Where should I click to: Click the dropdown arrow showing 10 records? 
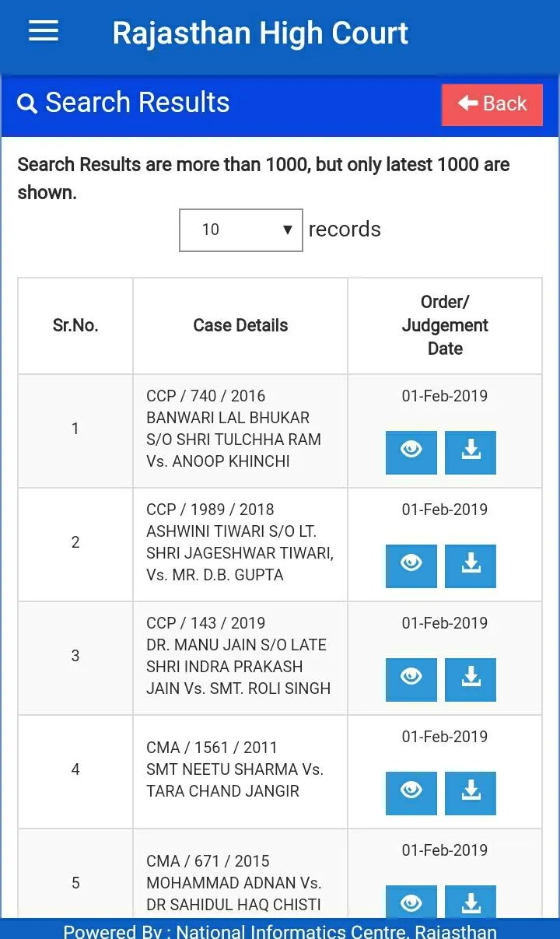pyautogui.click(x=288, y=229)
